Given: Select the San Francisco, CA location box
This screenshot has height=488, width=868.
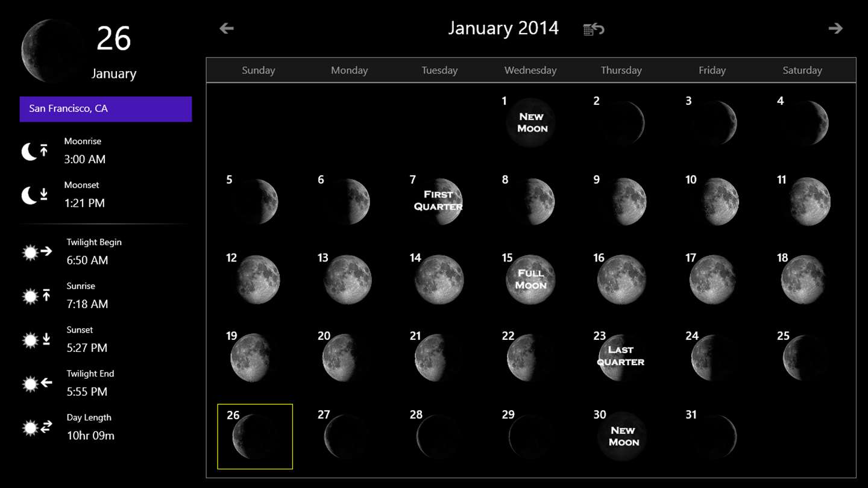Looking at the screenshot, I should (105, 109).
